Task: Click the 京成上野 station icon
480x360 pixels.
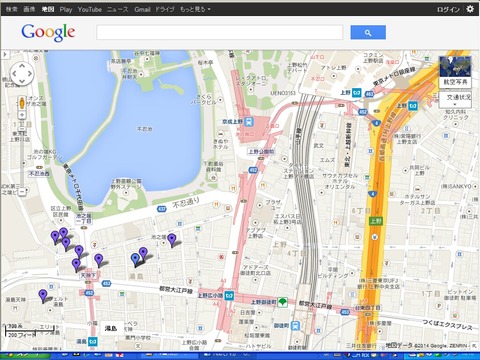Action: pos(249,122)
